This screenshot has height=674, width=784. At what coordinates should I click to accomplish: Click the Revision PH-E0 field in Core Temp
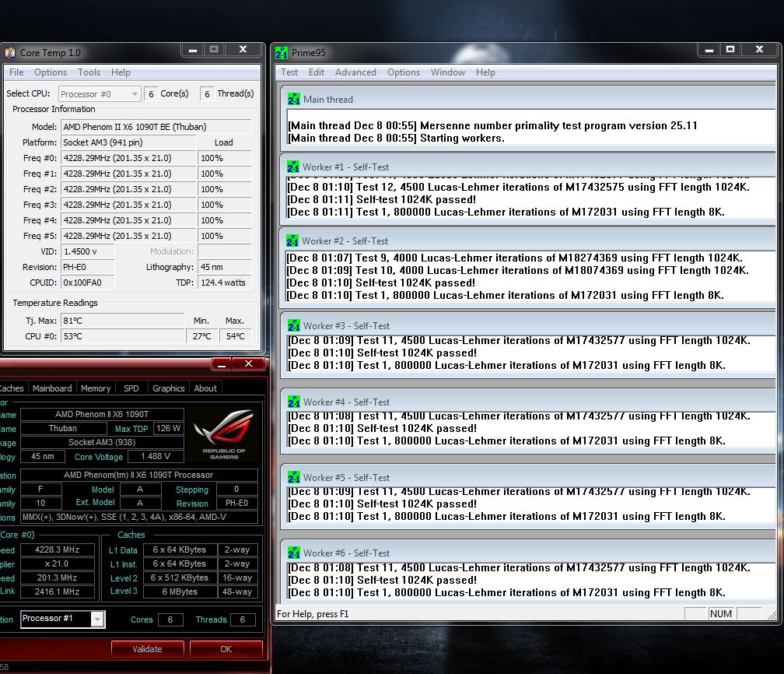[x=87, y=267]
